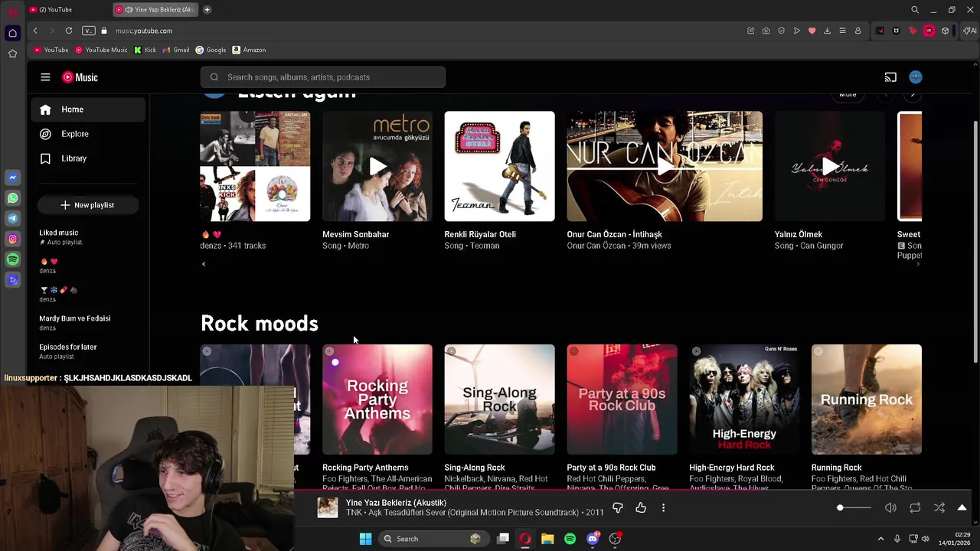Open Spotify in Opera sidebar

[x=12, y=259]
